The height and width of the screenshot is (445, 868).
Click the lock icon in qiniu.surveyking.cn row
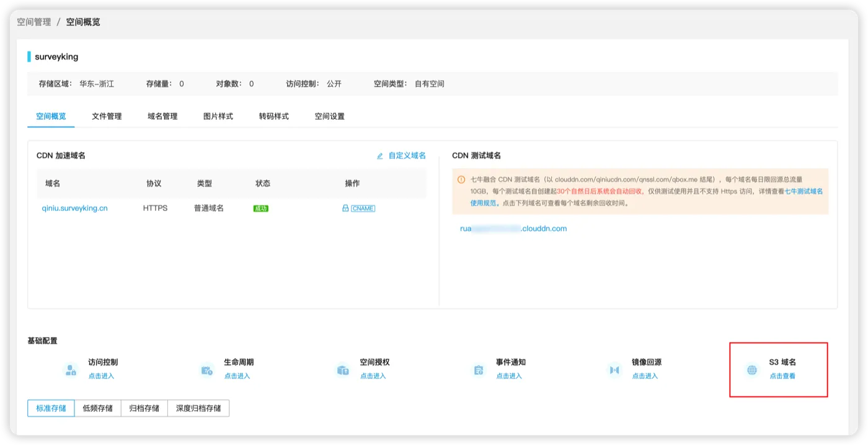pos(345,209)
